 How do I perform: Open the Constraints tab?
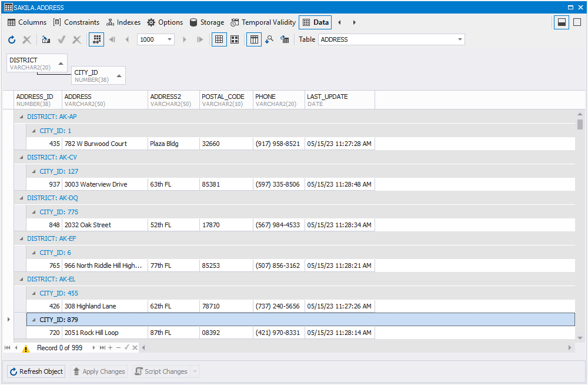pos(76,22)
